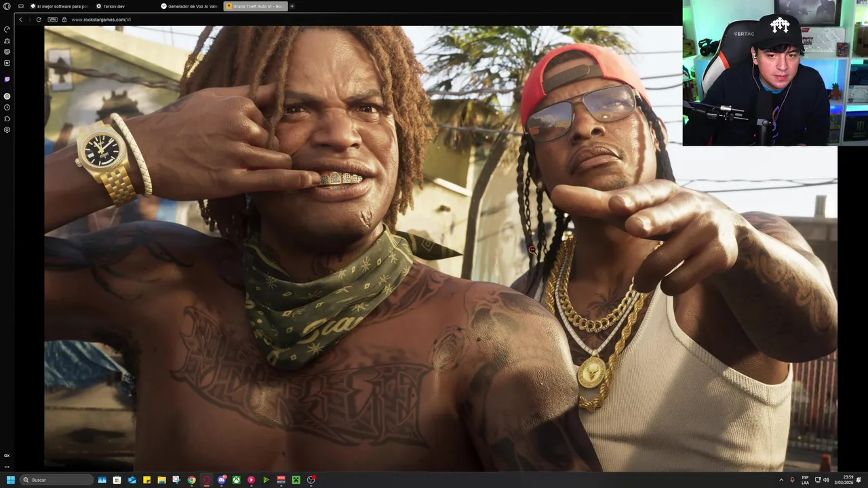Image resolution: width=868 pixels, height=488 pixels.
Task: Open Sticky Notes from taskbar
Action: coord(147,480)
